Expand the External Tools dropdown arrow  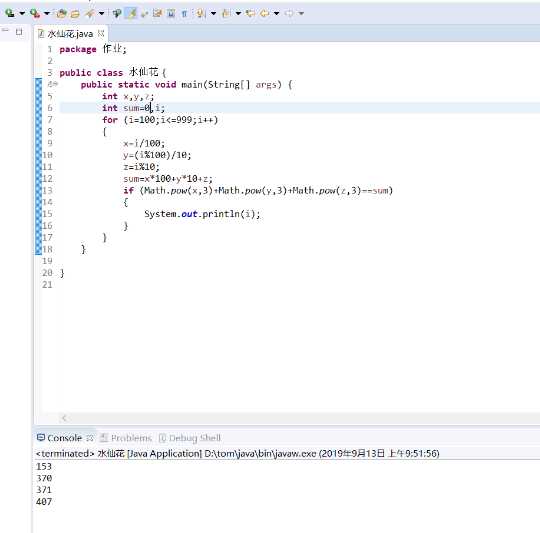tap(46, 13)
